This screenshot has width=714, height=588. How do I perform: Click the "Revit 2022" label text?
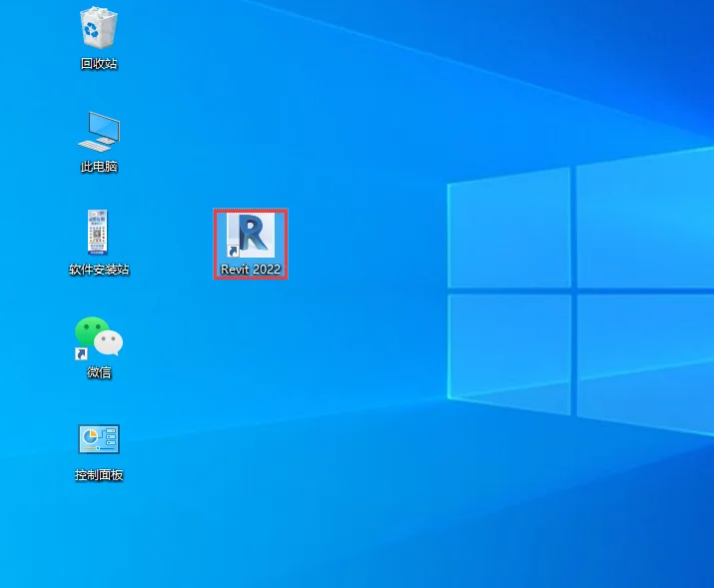tap(251, 269)
